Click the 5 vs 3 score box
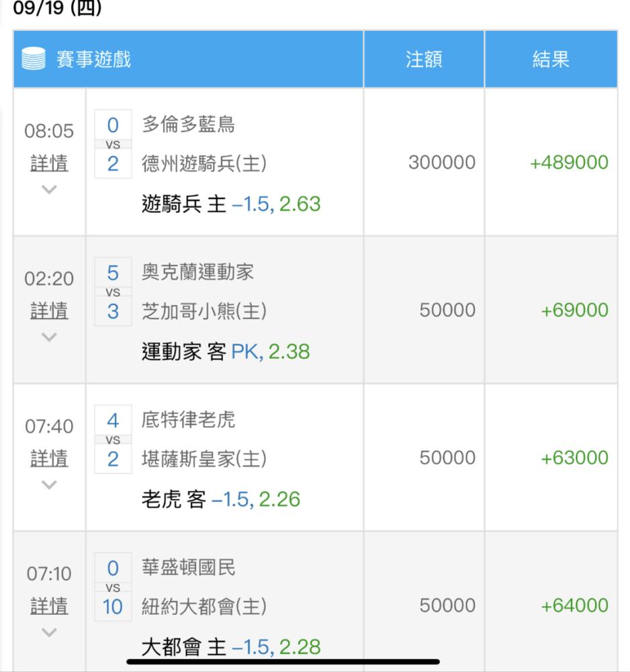The image size is (630, 672). [x=113, y=292]
